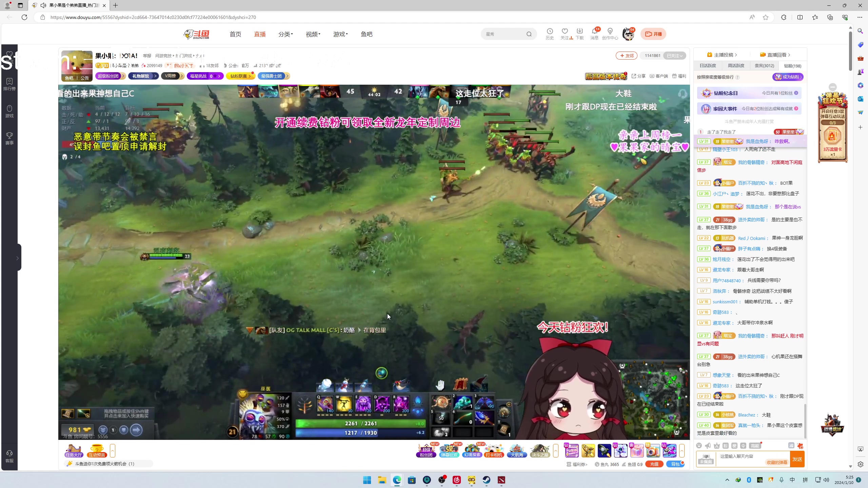Open the 超级粉丝团 activity icon below the video
The width and height of the screenshot is (868, 488).
coord(426,450)
